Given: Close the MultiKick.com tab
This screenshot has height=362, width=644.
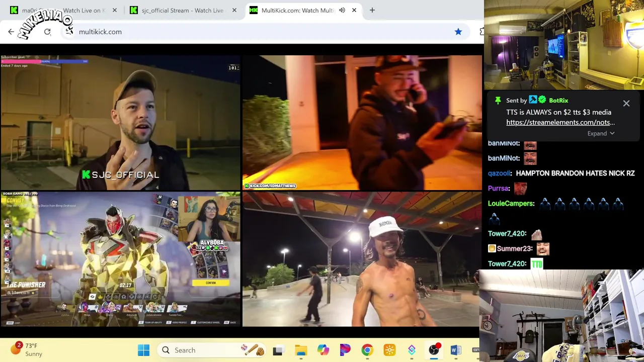Looking at the screenshot, I should click(354, 10).
